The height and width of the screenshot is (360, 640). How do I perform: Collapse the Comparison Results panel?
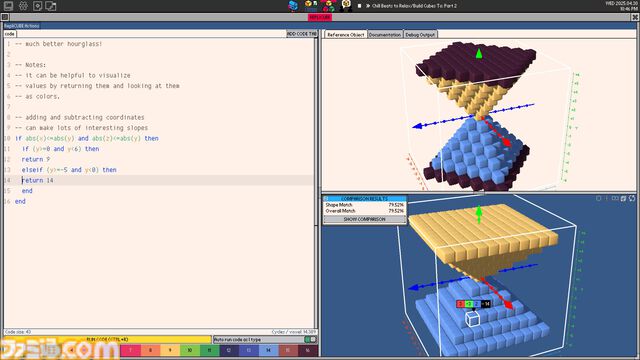326,198
